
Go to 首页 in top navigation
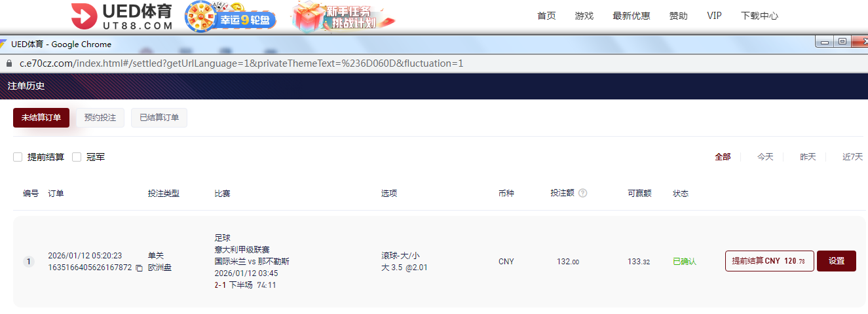coord(546,16)
